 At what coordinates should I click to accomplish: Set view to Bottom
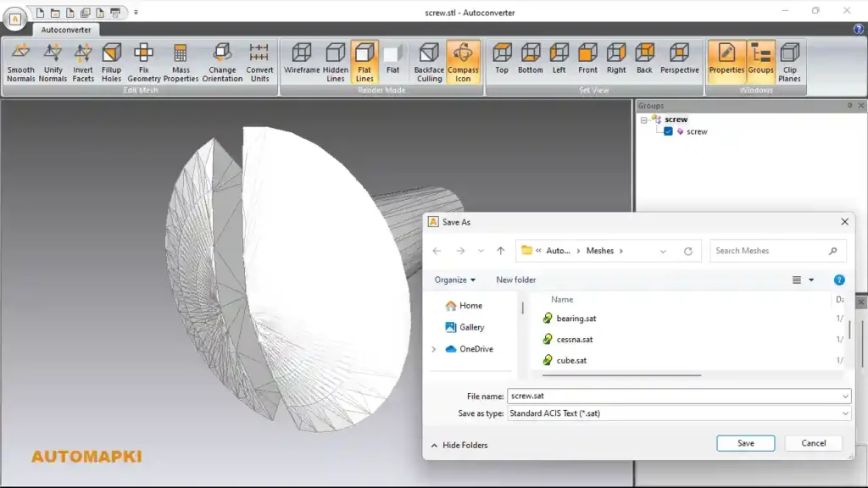(531, 58)
